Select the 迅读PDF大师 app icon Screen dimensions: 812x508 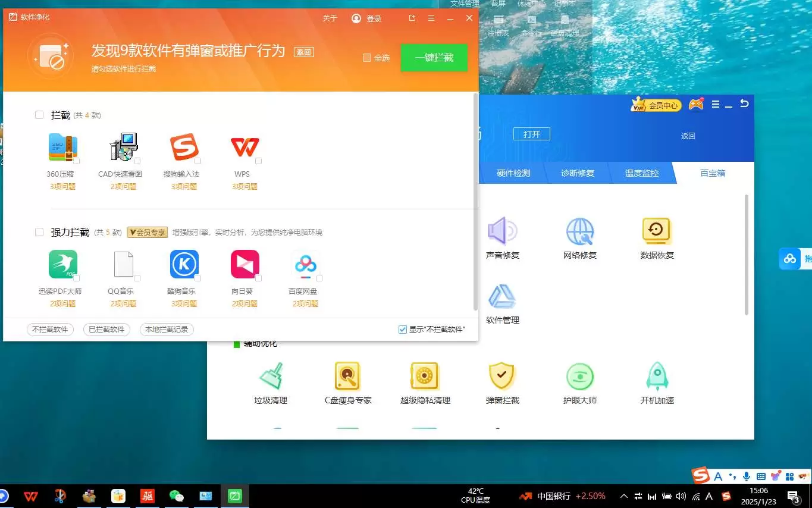pyautogui.click(x=63, y=264)
